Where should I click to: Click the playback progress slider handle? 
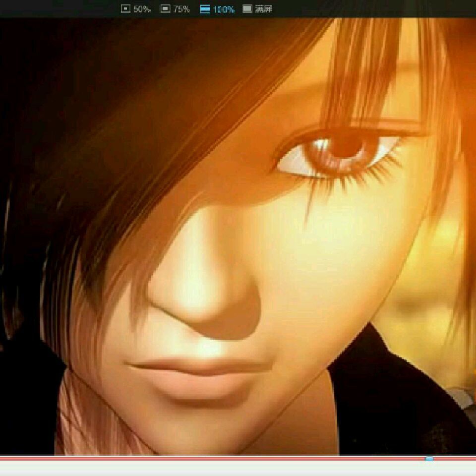429,459
